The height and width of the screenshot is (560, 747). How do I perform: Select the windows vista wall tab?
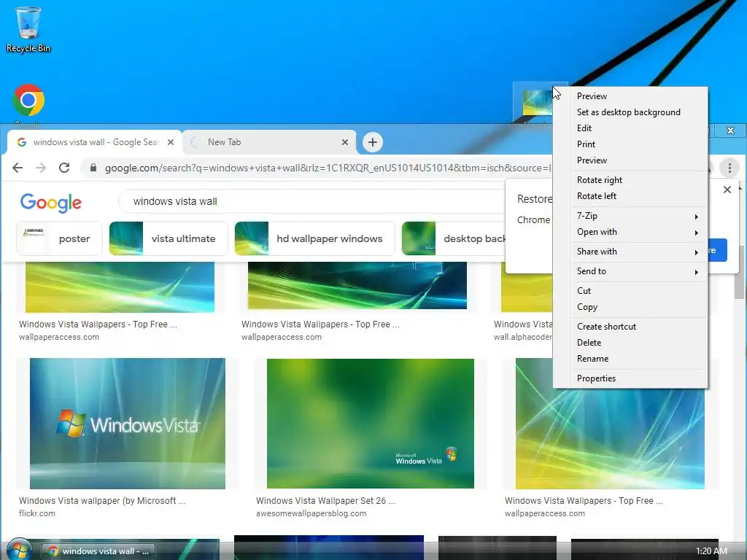coord(94,142)
